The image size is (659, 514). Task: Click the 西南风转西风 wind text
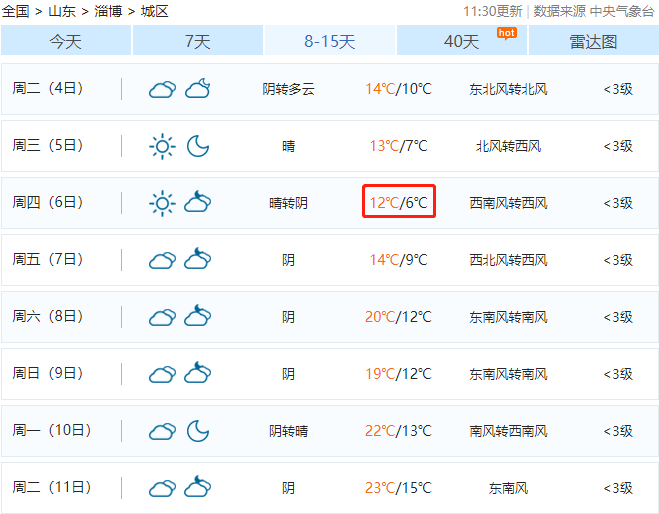click(x=509, y=203)
